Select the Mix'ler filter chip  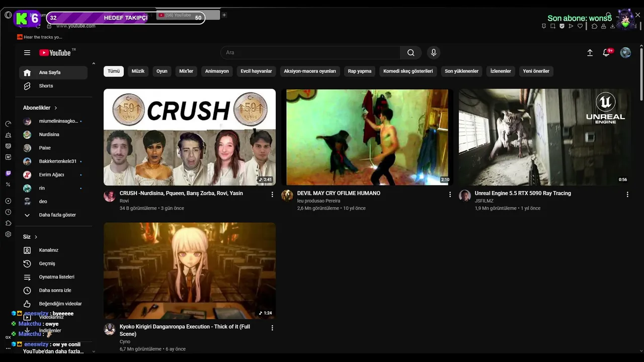(x=186, y=71)
